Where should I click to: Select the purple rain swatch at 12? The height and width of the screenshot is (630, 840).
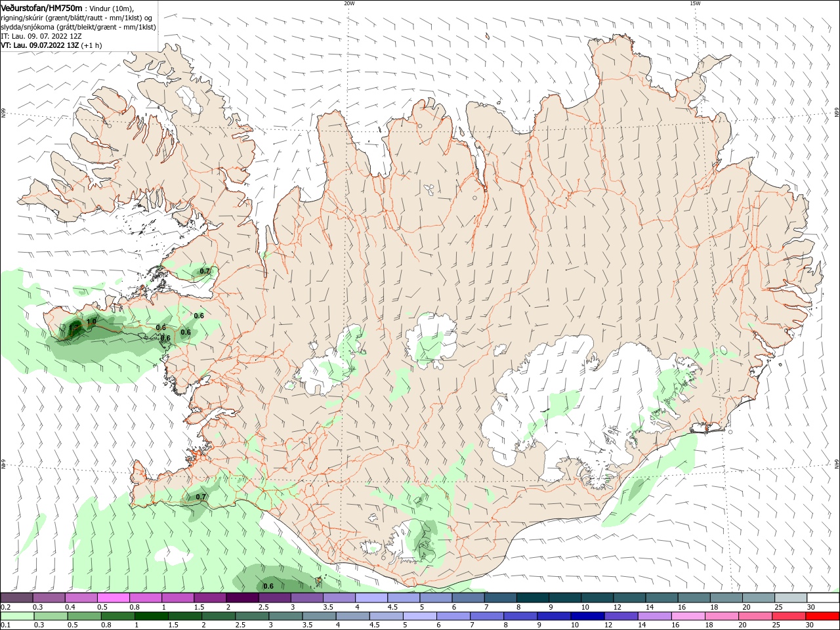click(x=620, y=616)
